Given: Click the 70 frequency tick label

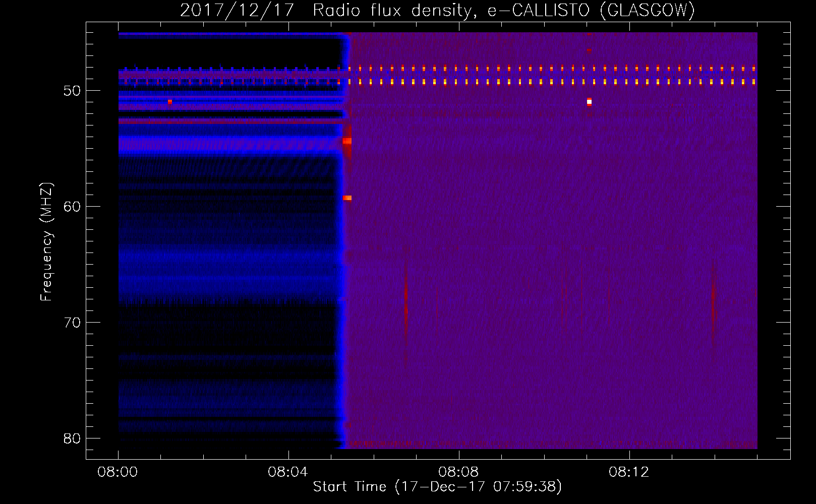Looking at the screenshot, I should tap(72, 323).
